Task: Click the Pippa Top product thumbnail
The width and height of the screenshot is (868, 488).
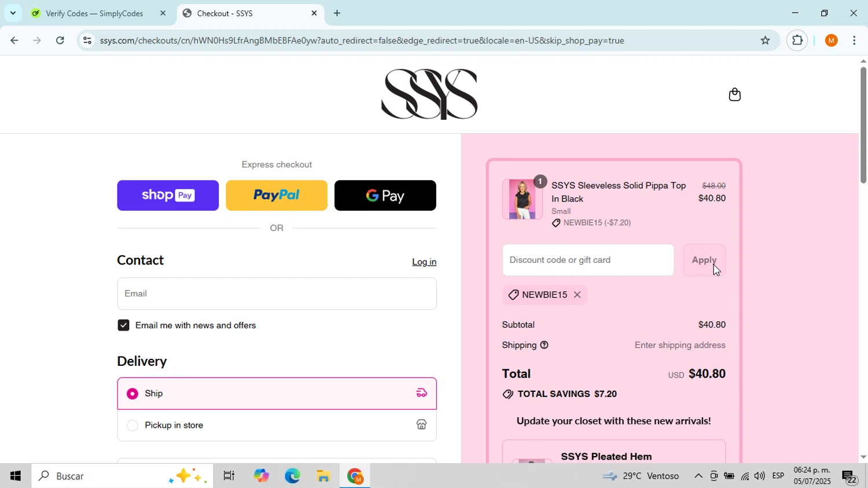Action: tap(523, 199)
